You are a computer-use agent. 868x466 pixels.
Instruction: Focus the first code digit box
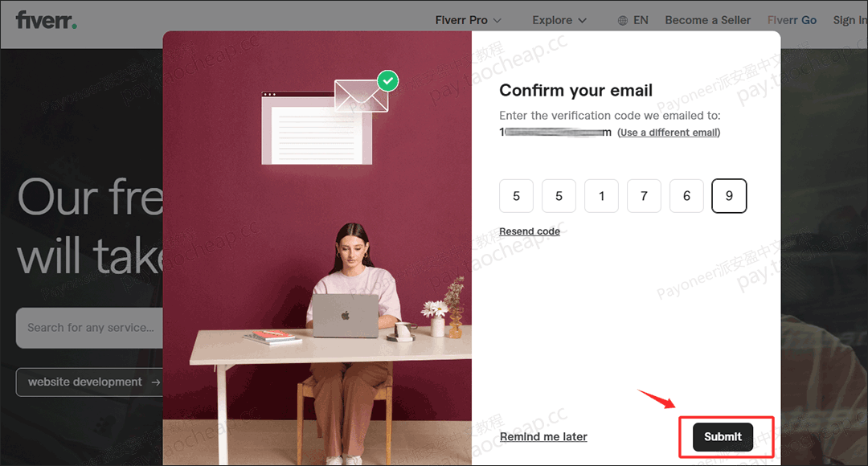click(x=517, y=196)
